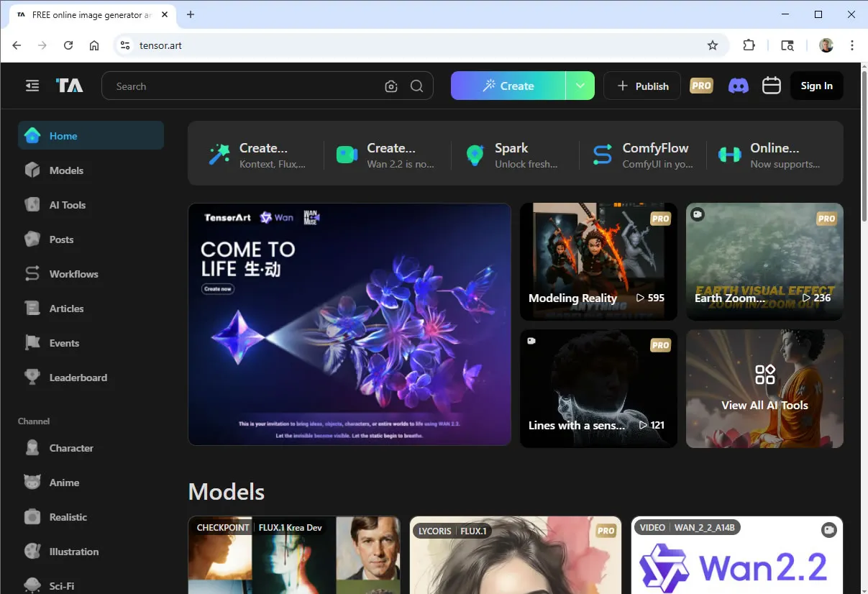
Task: Collapse the sidebar menu icon
Action: coord(32,86)
